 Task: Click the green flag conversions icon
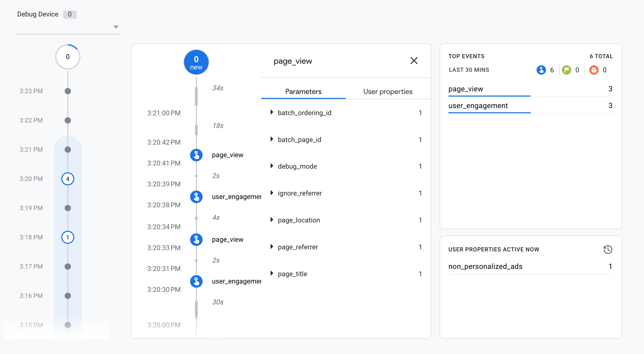coord(566,70)
